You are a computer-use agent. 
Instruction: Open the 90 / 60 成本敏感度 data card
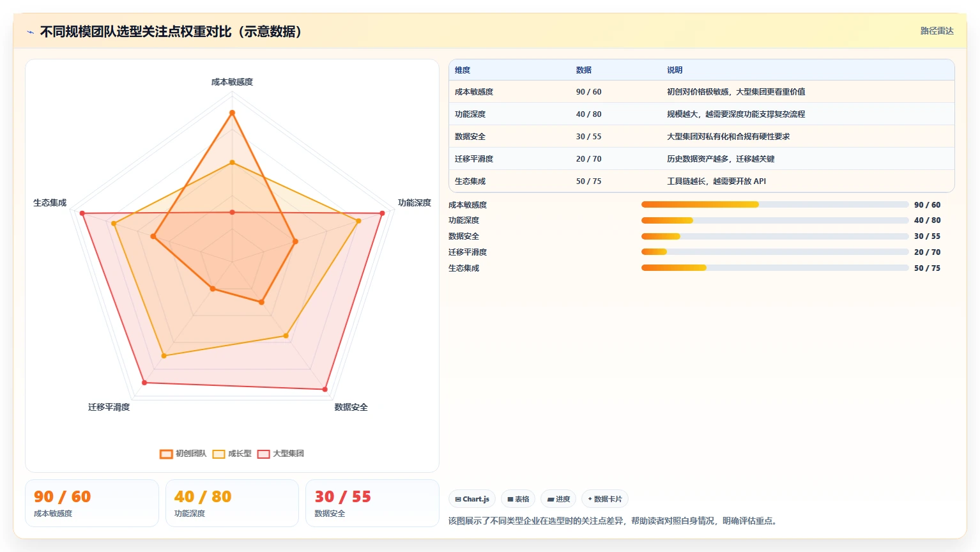(92, 503)
